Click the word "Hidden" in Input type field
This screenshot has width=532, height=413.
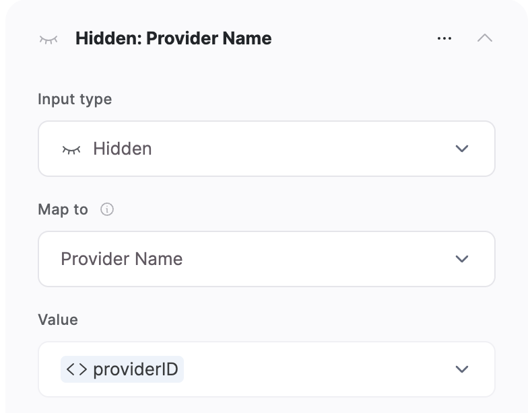tap(122, 149)
